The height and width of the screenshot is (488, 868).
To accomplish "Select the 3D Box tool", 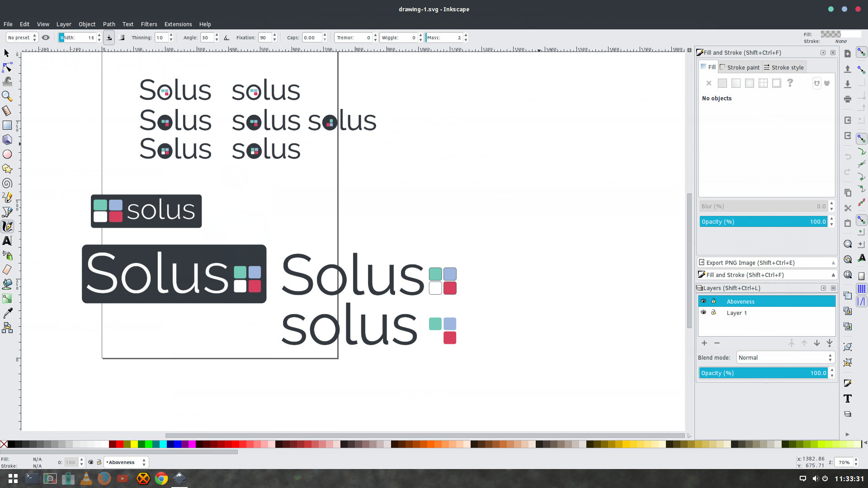I will point(7,140).
